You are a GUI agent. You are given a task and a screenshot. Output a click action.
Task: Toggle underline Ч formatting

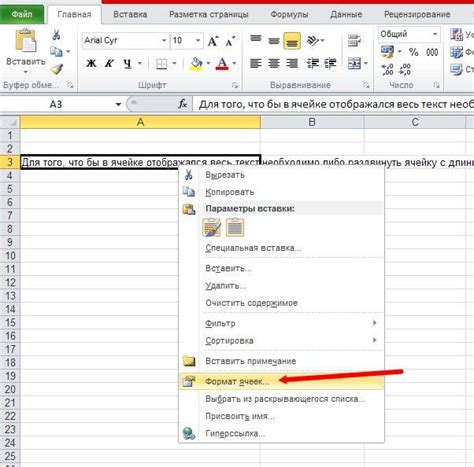tap(127, 63)
